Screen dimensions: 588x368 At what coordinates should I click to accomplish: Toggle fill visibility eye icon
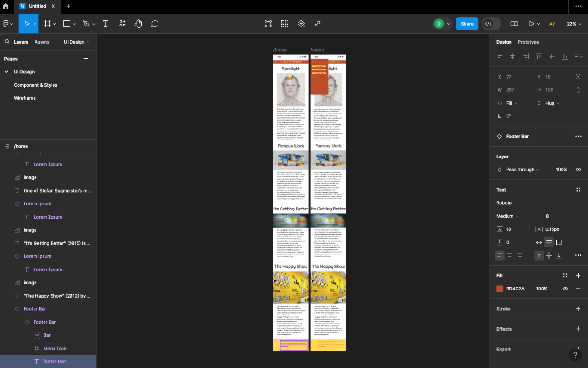(x=565, y=289)
